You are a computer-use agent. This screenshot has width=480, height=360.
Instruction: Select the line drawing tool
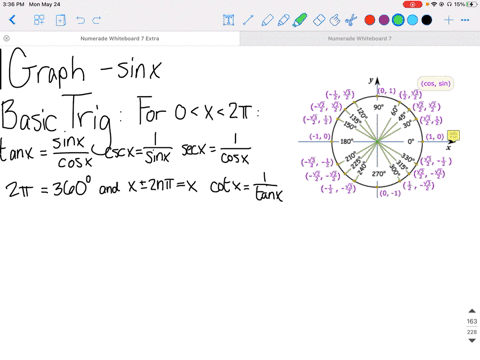pos(248,20)
